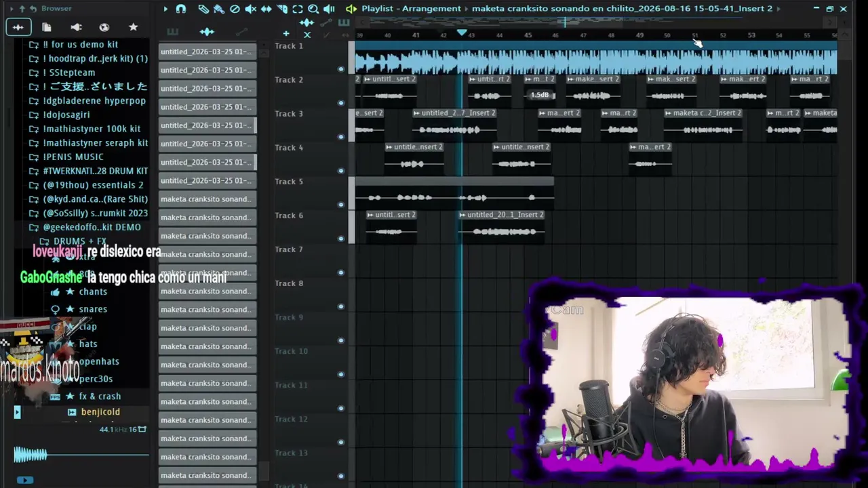Toggle the Track 6 mute switch
868x488 pixels.
(x=341, y=238)
